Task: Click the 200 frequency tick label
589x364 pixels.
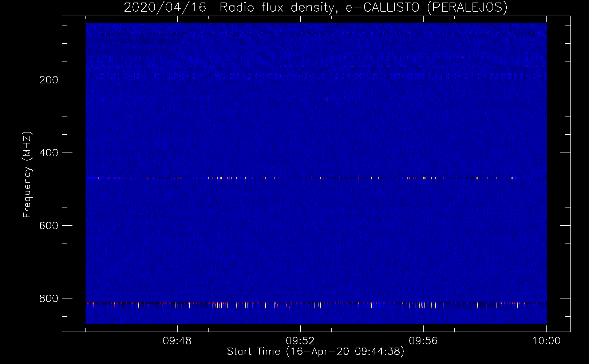Action: tap(49, 80)
